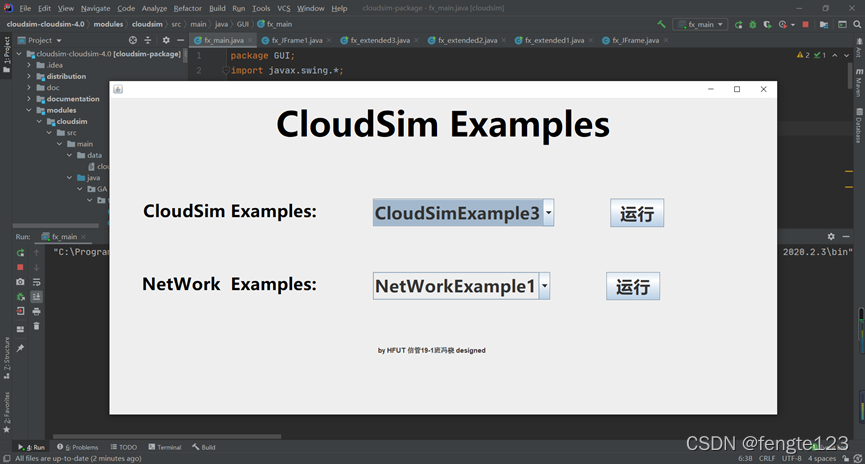Jump to the next highlighted error arrow
Viewport: 865px width, 464px height.
847,55
